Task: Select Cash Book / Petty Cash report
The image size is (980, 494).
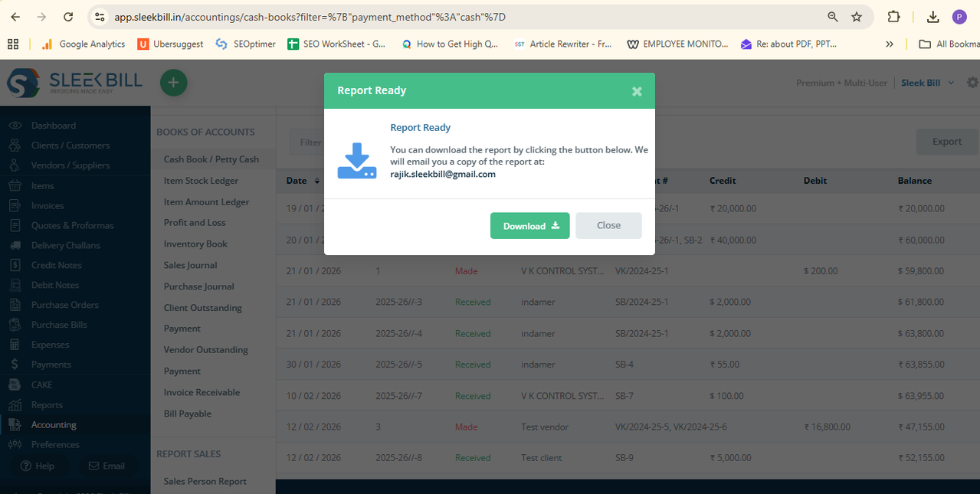Action: coord(211,159)
